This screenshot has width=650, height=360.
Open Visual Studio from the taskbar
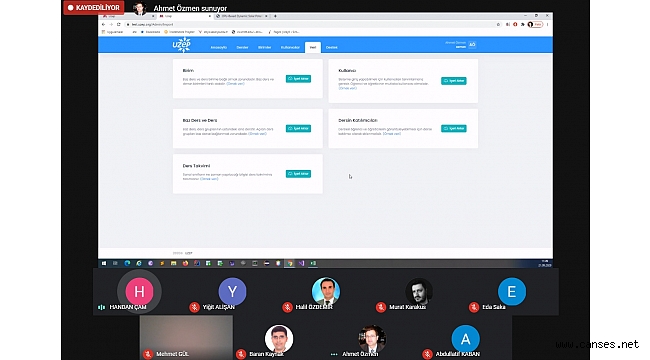[x=301, y=263]
